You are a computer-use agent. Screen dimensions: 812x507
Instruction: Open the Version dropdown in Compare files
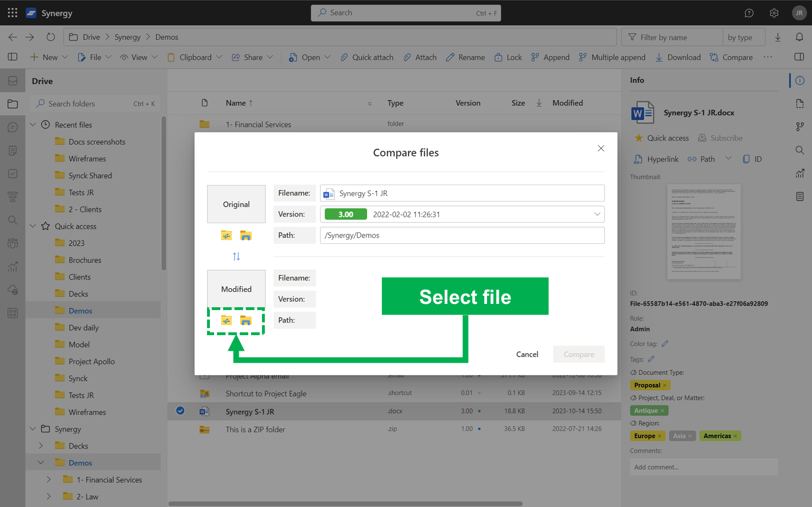(597, 214)
